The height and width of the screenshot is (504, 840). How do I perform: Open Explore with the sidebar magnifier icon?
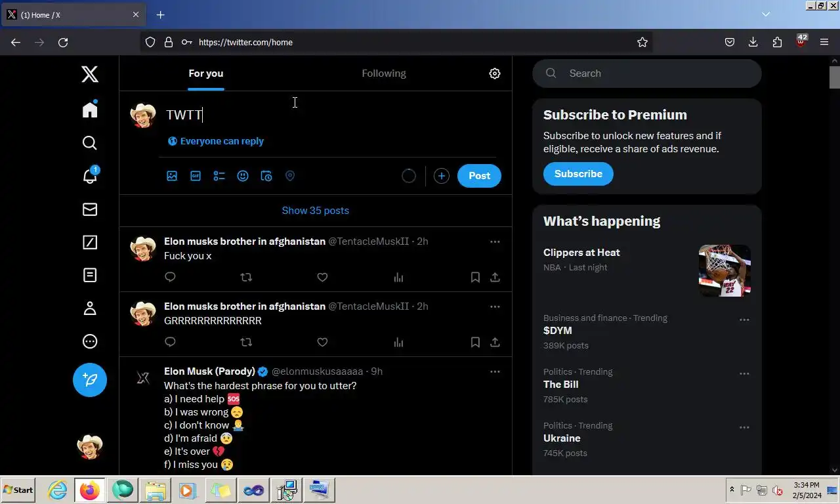click(90, 143)
